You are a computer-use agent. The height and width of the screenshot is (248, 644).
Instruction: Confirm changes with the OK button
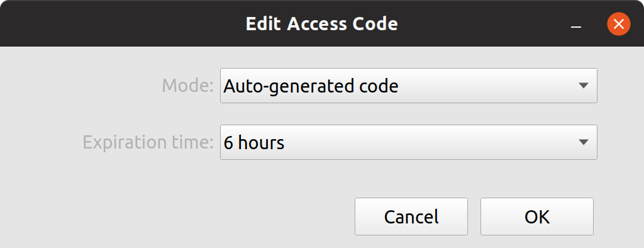coord(537,217)
